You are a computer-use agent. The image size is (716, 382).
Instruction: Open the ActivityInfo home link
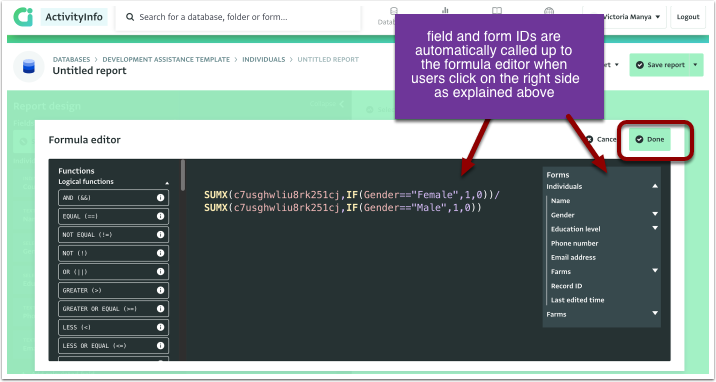(74, 17)
